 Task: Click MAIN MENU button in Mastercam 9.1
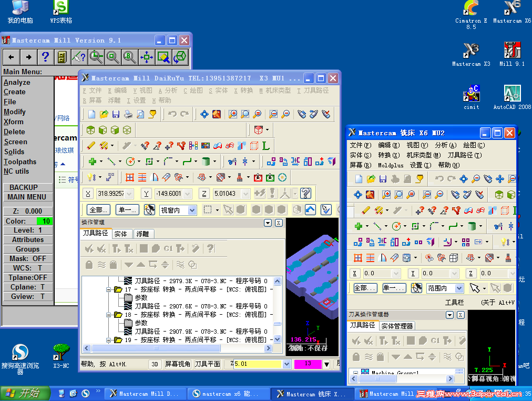pyautogui.click(x=28, y=197)
